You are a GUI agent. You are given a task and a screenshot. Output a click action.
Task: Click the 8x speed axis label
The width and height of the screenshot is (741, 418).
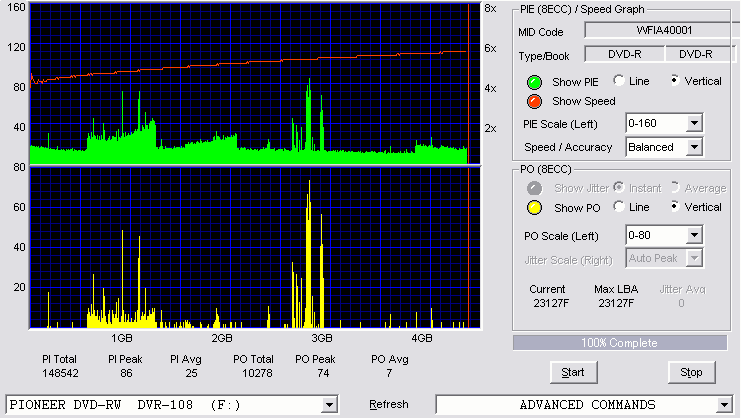pyautogui.click(x=491, y=9)
